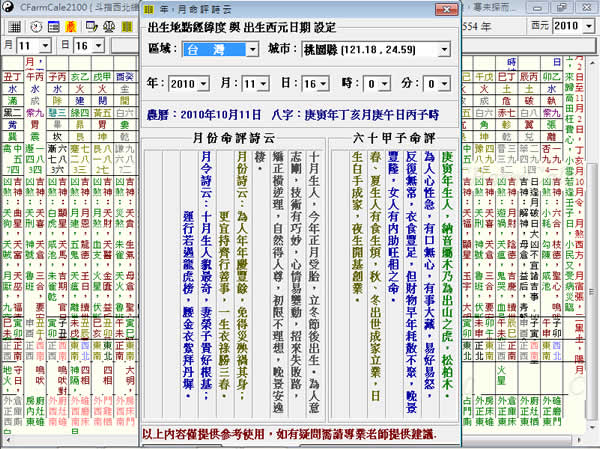Expand the dialog 年 dropdown showing 2010

pyautogui.click(x=204, y=84)
